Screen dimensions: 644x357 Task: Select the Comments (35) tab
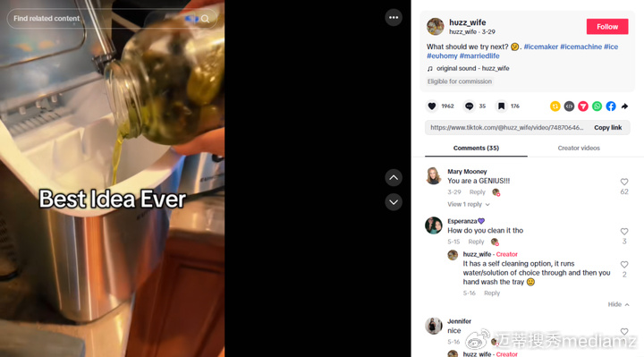click(476, 148)
